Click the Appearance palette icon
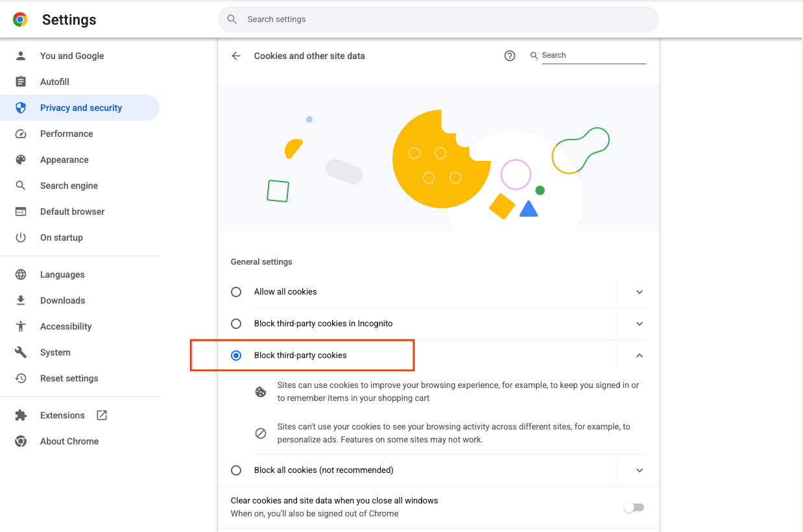Image resolution: width=803 pixels, height=532 pixels. tap(21, 160)
